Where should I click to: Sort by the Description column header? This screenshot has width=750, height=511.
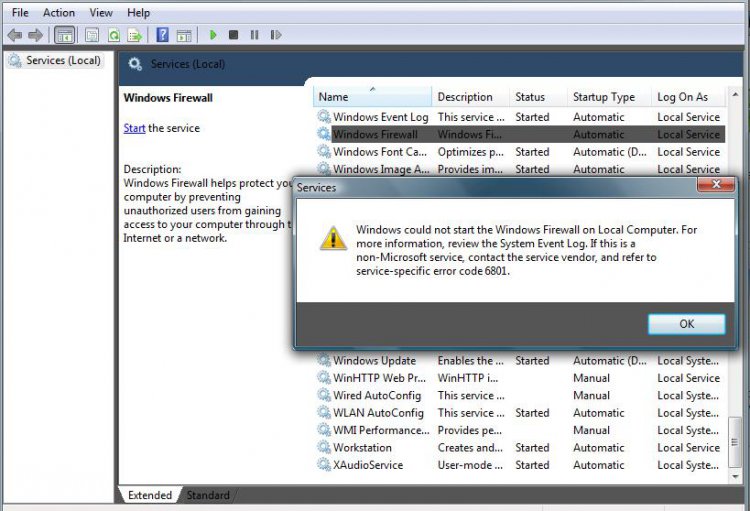[470, 97]
